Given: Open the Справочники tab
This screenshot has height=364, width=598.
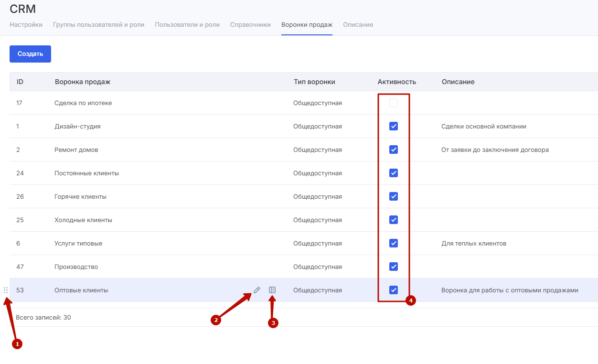Looking at the screenshot, I should click(x=250, y=24).
